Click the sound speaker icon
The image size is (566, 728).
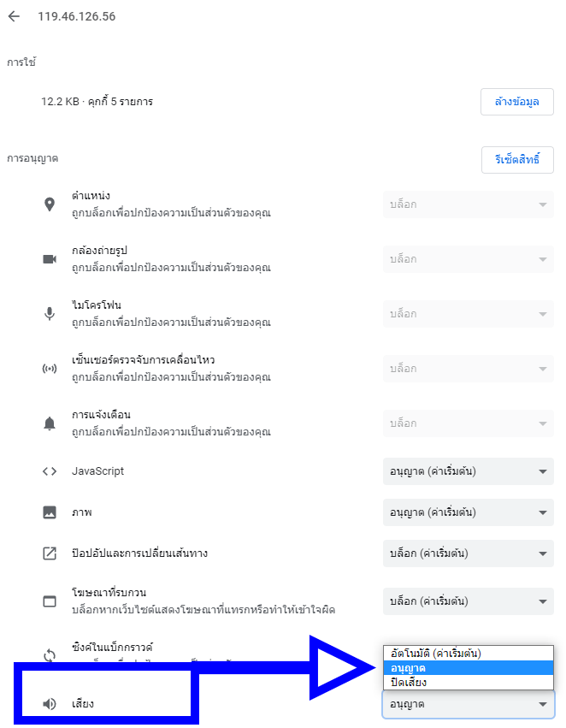tap(50, 704)
